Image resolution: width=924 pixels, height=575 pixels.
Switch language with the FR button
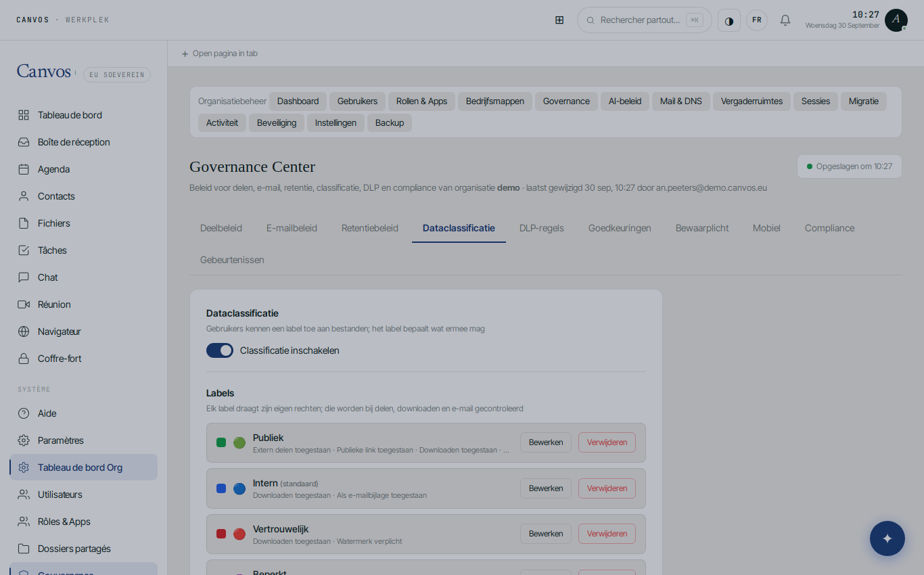(x=757, y=20)
